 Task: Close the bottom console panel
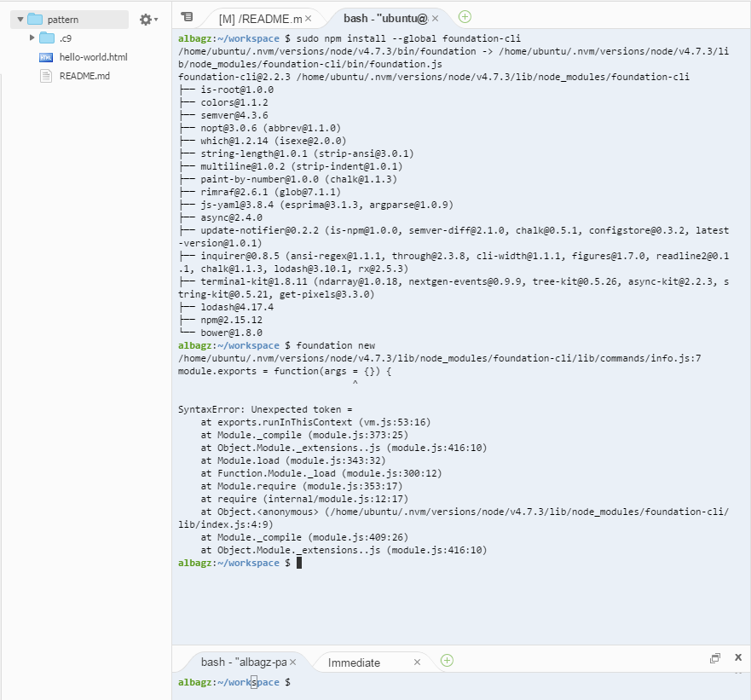coord(738,657)
